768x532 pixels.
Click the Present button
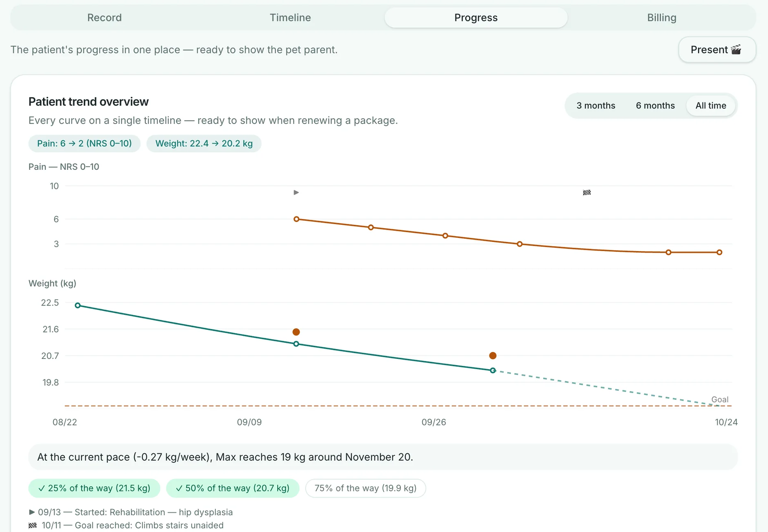click(717, 50)
